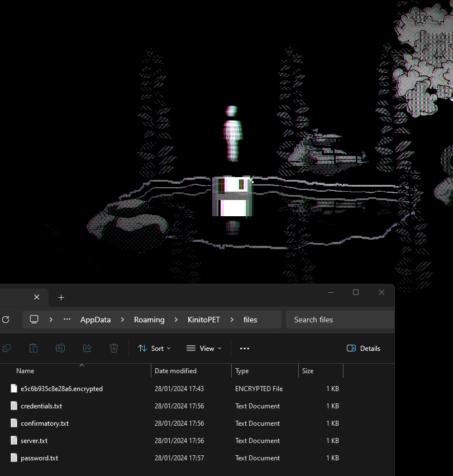Click chevron between KinitoPET and files
Image resolution: width=453 pixels, height=476 pixels.
pos(232,320)
